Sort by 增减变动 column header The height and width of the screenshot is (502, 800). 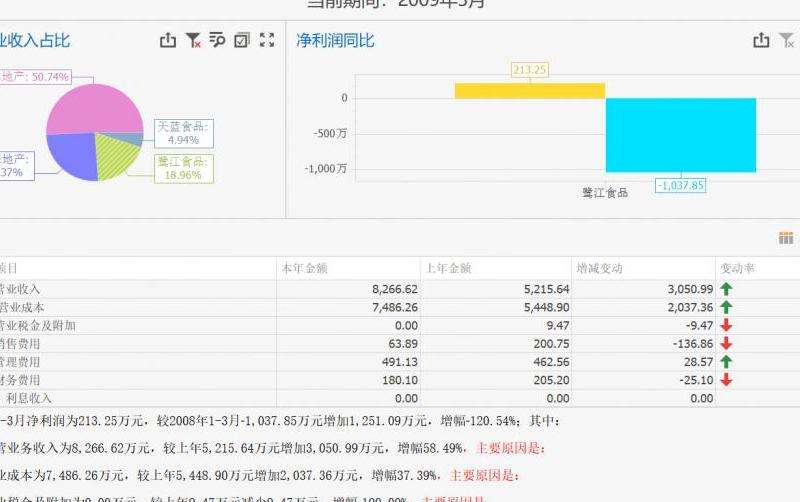pyautogui.click(x=600, y=268)
